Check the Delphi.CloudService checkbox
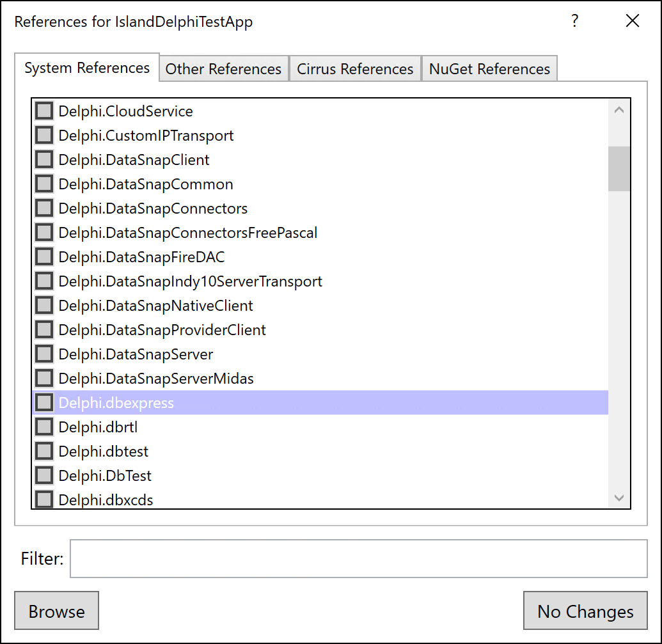 tap(44, 111)
